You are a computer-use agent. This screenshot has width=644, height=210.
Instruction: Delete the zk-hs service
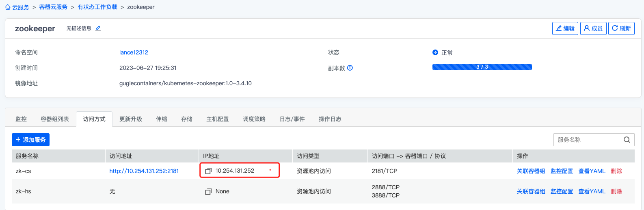616,191
